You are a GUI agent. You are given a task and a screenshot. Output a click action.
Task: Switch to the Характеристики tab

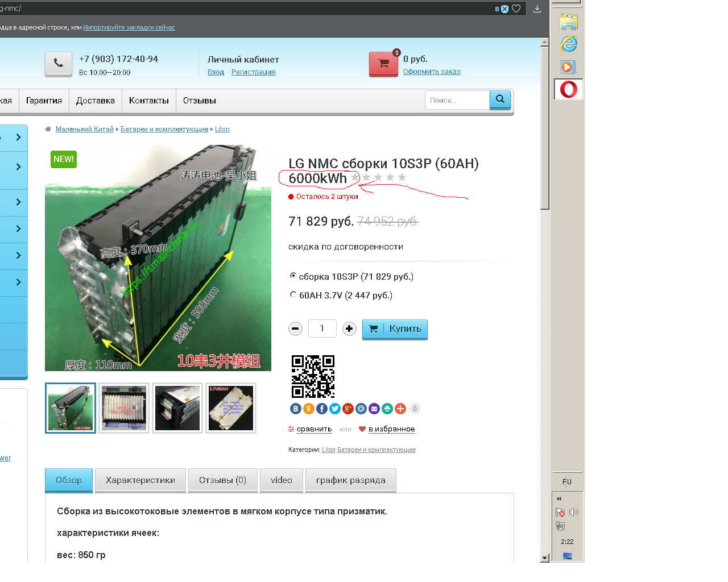(140, 480)
